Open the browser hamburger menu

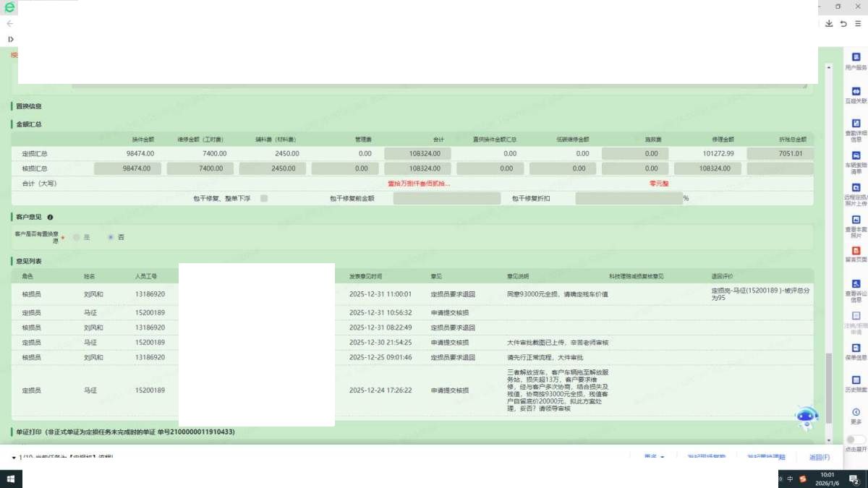[x=859, y=24]
